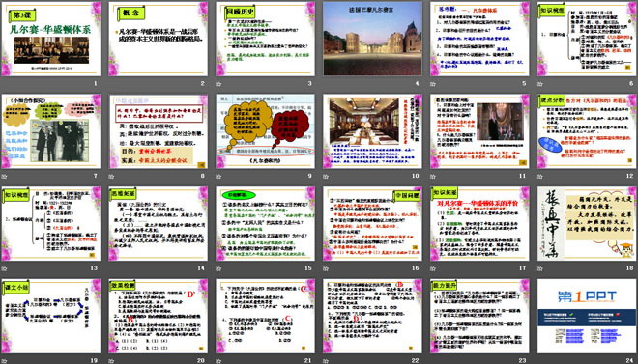Screen dimensions: 638x364
Task: Click the animation star icon under slide 13
Action: coord(4,268)
